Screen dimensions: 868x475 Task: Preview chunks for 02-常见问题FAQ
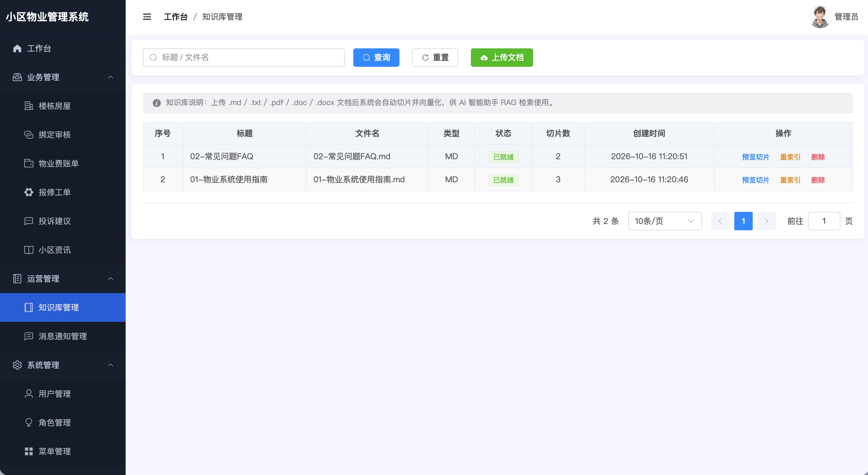tap(755, 157)
